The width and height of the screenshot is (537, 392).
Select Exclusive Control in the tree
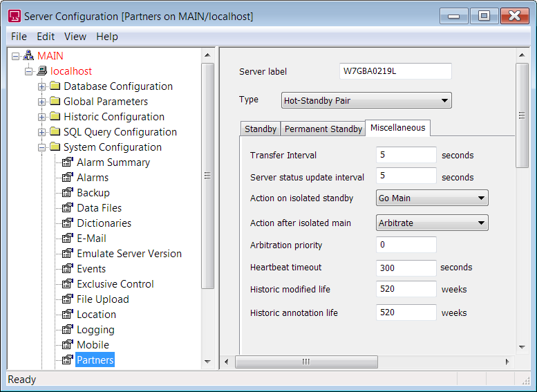(x=115, y=284)
